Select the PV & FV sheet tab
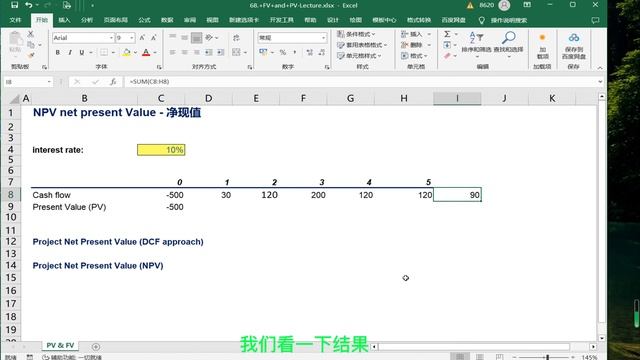Viewport: 640px width, 360px height. tap(60, 345)
